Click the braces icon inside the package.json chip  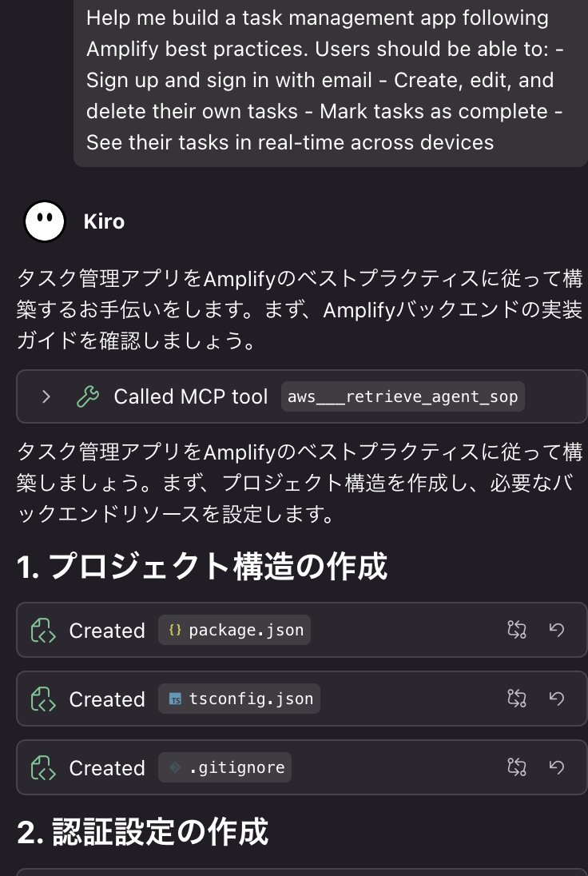176,630
